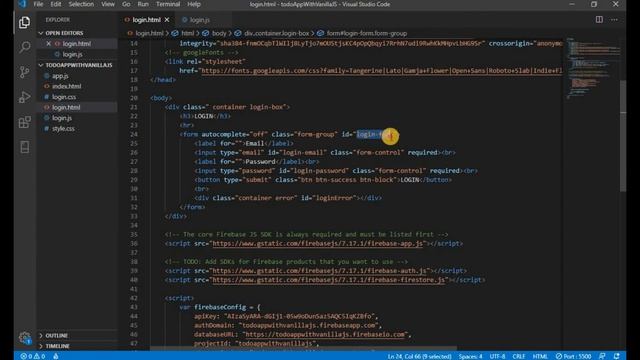This screenshot has height=360, width=640.
Task: Follow the firebase-app.js script link
Action: pos(318,244)
